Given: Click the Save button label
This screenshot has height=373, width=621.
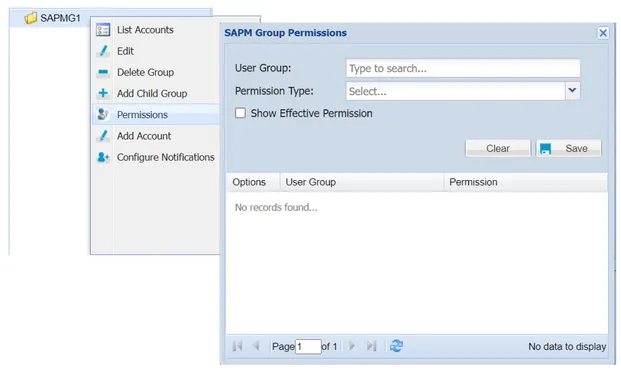Looking at the screenshot, I should pos(576,148).
